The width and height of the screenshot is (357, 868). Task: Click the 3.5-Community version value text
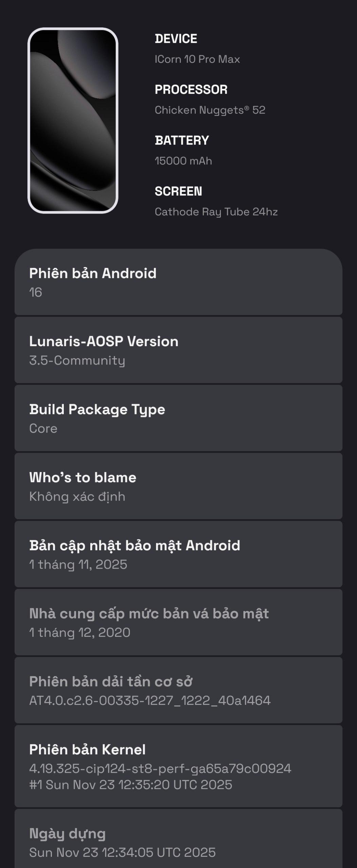77,360
